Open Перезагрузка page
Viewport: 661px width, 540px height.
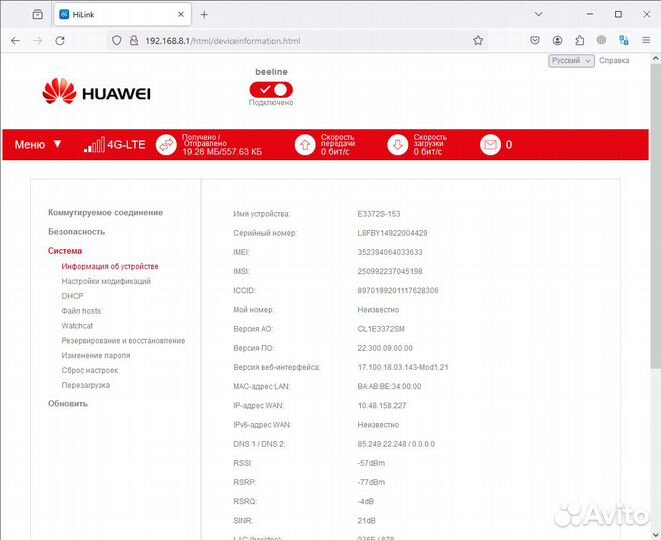(86, 385)
